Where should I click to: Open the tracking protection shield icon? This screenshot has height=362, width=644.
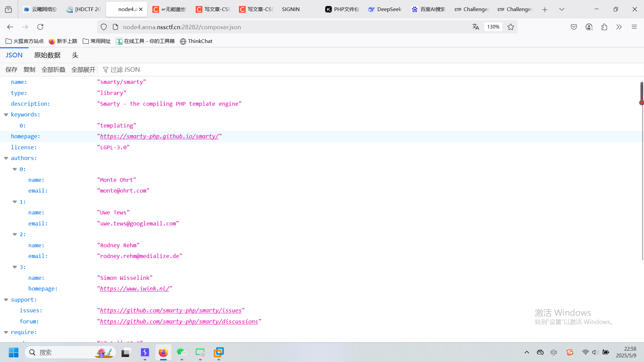pos(104,27)
